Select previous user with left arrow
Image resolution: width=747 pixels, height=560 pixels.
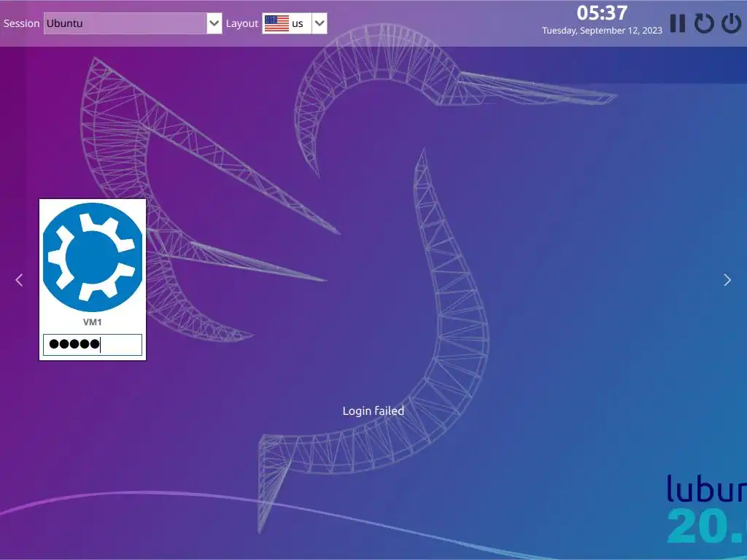19,280
